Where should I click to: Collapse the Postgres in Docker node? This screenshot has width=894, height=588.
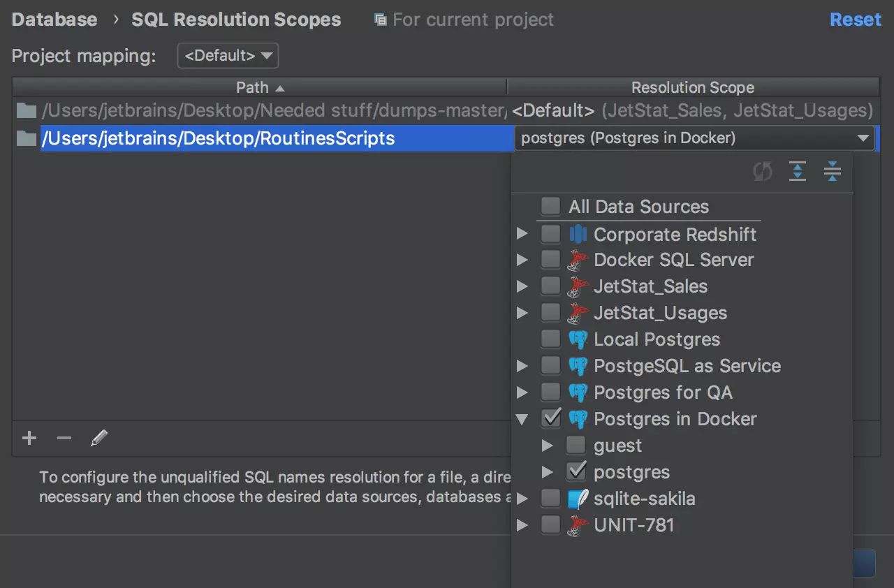click(x=522, y=419)
